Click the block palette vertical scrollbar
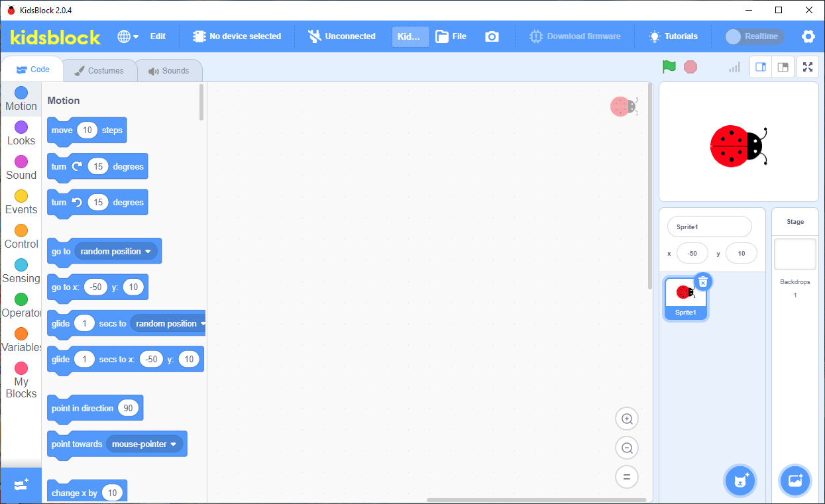 [201, 102]
